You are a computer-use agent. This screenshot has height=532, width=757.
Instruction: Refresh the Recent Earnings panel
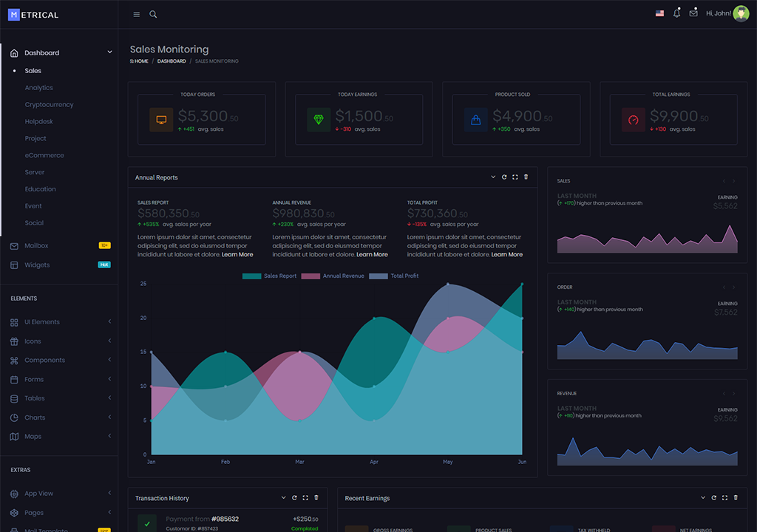[714, 498]
